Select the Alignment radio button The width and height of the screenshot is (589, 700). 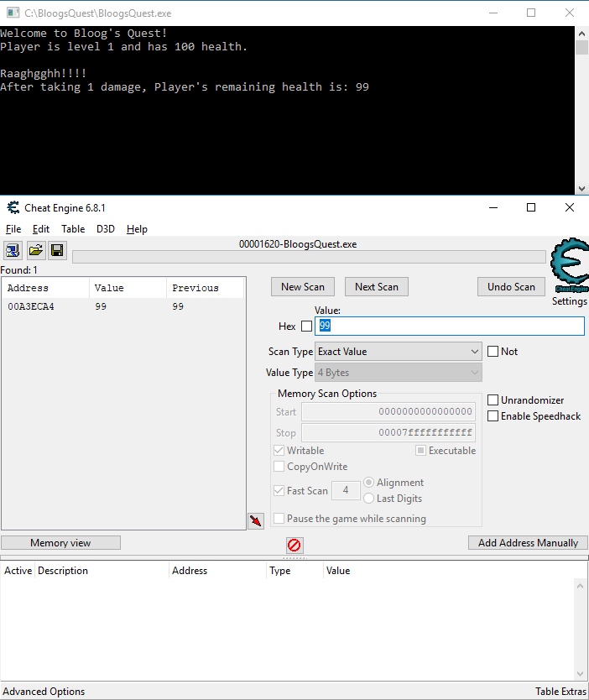point(368,483)
